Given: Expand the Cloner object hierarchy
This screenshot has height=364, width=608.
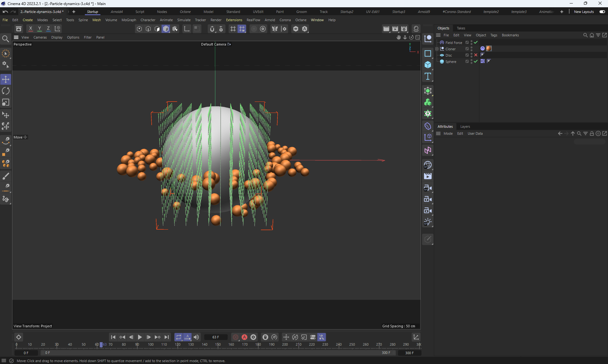Looking at the screenshot, I should 437,49.
